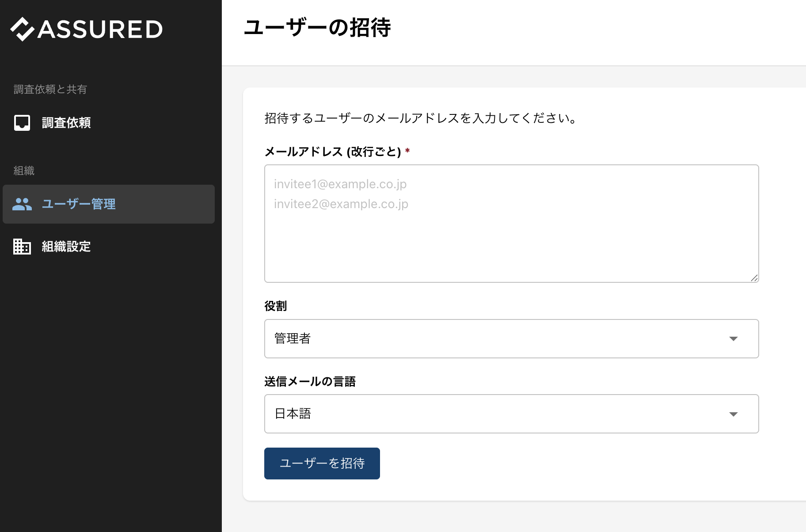Screen dimensions: 806x532
Task: Click the arrow on 日本語 language dropdown
Action: point(734,414)
